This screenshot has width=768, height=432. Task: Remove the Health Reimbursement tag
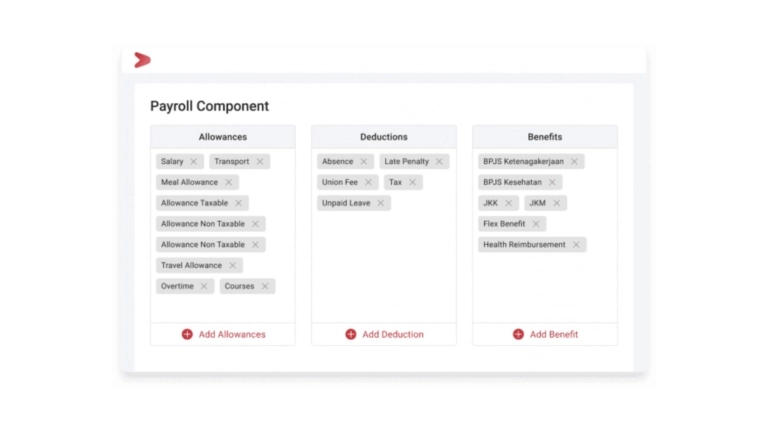point(576,244)
